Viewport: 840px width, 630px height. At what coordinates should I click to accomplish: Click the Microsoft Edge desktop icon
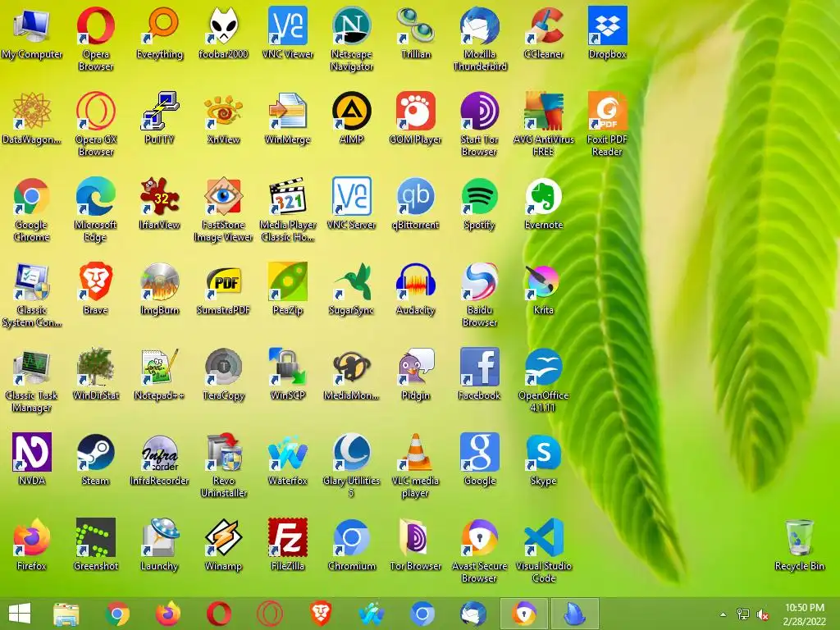(x=95, y=209)
